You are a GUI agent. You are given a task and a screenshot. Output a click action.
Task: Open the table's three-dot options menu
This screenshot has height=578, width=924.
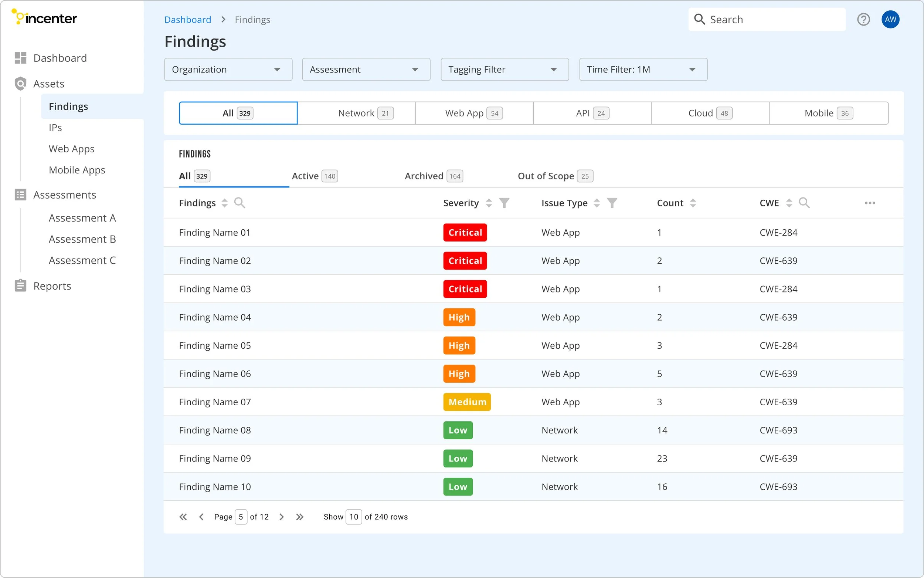(x=870, y=203)
